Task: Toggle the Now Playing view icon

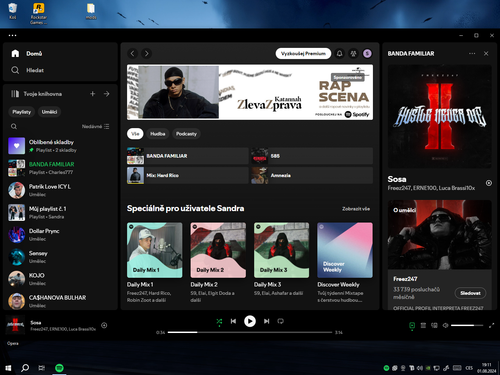Action: (x=412, y=326)
